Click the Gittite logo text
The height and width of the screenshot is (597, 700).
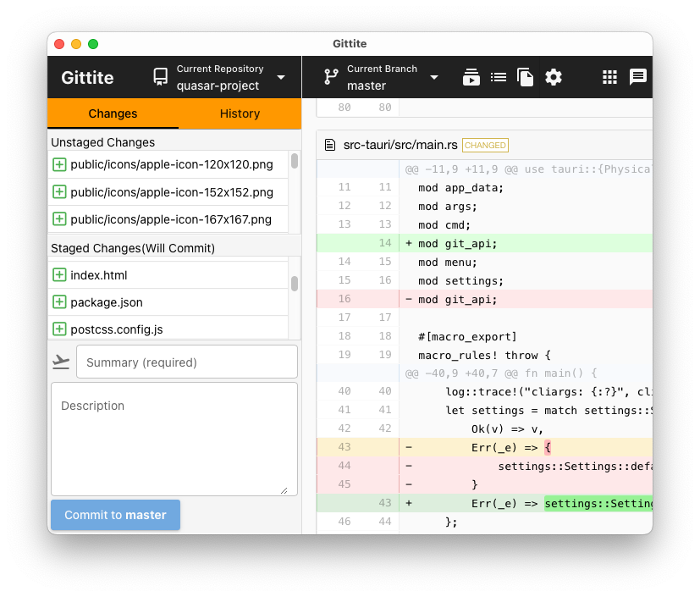(87, 78)
